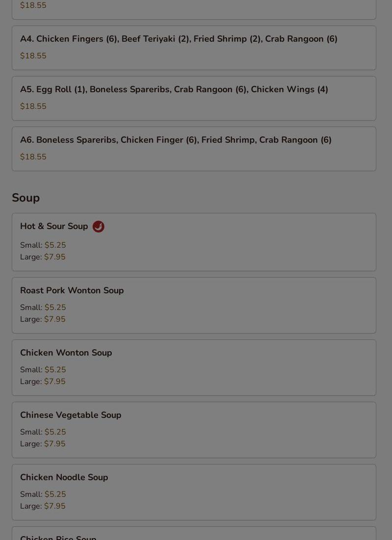Choose the A6 Boneless Spareribs combo
392x540 pixels.
[x=194, y=149]
